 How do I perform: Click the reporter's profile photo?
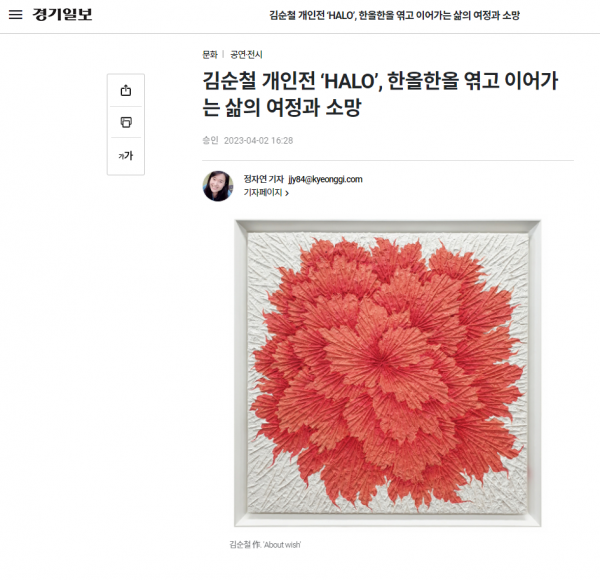(x=218, y=186)
